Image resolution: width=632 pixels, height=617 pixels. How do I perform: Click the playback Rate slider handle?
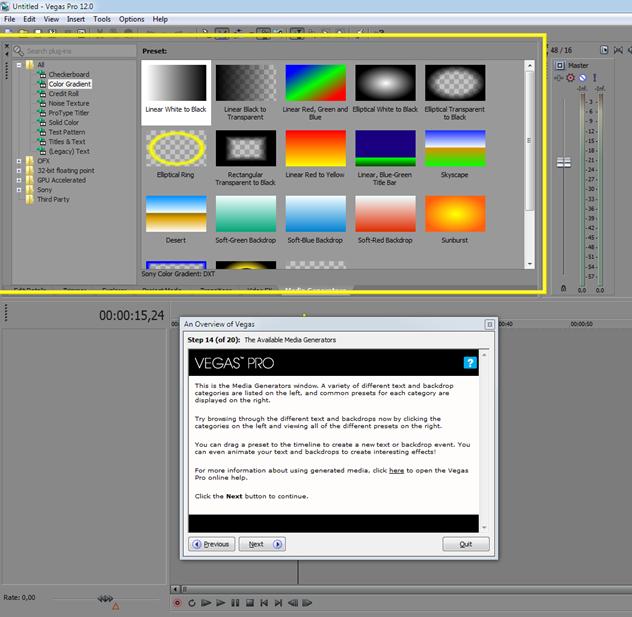[105, 598]
